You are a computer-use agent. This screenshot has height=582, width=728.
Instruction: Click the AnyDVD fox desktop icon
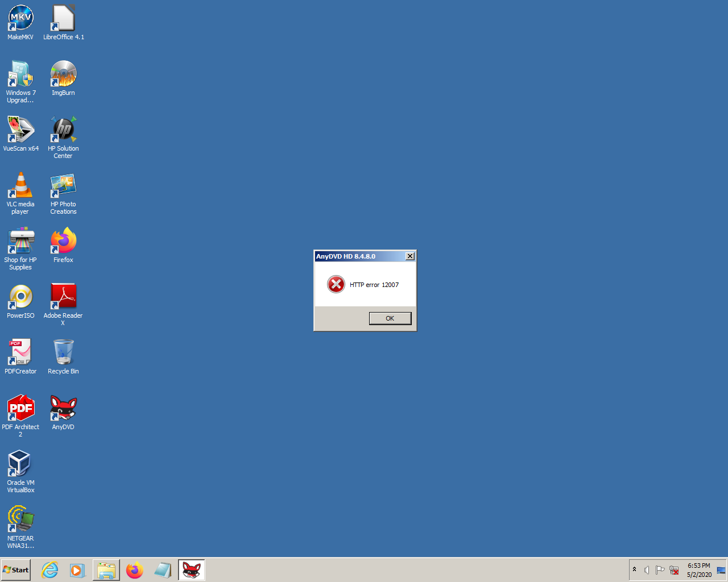pyautogui.click(x=63, y=408)
